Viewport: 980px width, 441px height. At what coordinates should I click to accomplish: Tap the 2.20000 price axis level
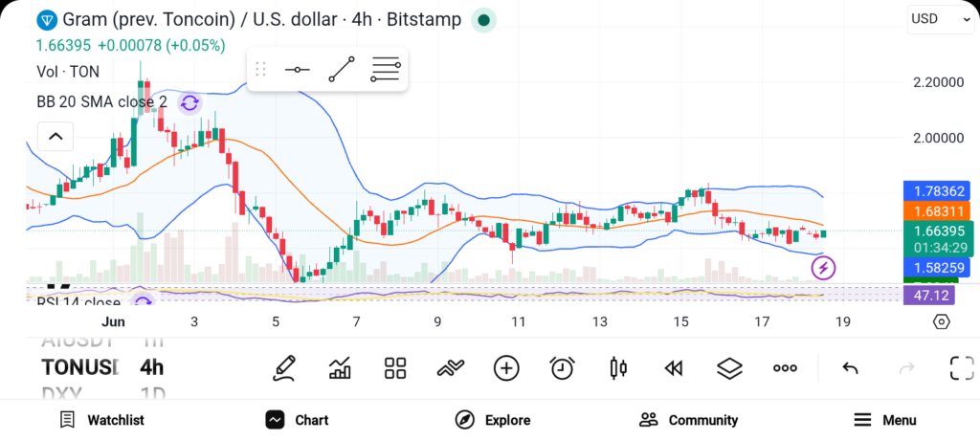tap(938, 82)
